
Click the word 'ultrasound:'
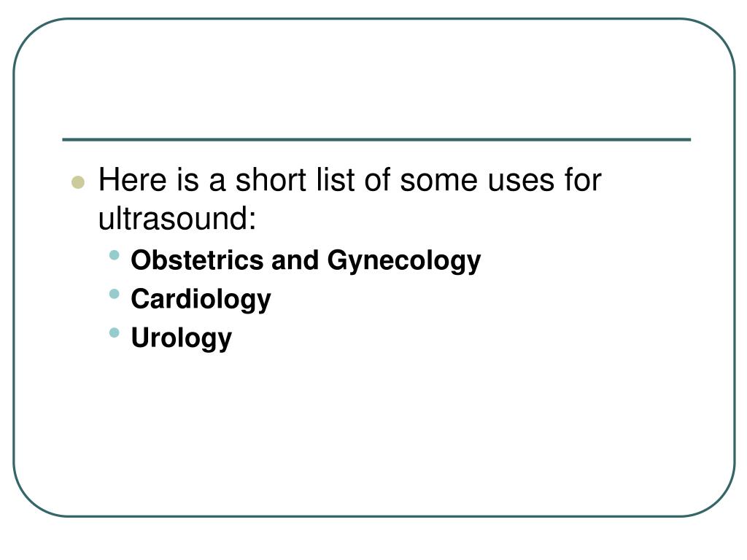click(x=177, y=219)
